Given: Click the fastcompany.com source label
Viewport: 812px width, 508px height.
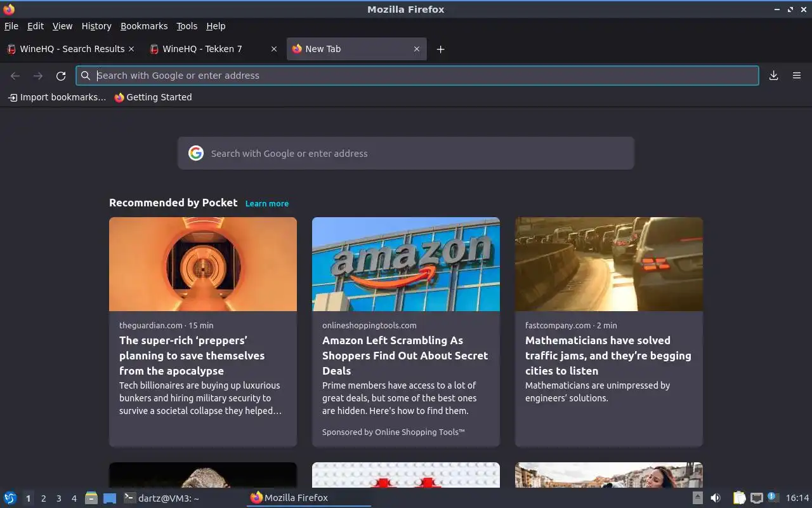Looking at the screenshot, I should (x=558, y=325).
